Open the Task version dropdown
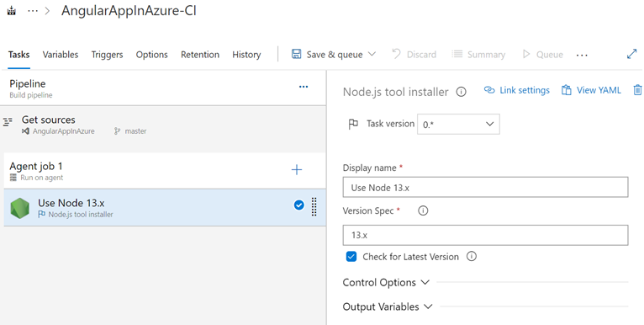 click(458, 125)
